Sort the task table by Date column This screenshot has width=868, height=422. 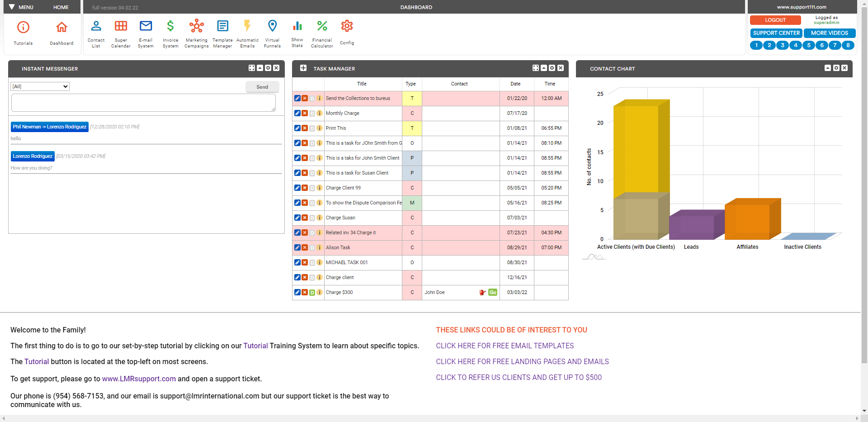(515, 84)
